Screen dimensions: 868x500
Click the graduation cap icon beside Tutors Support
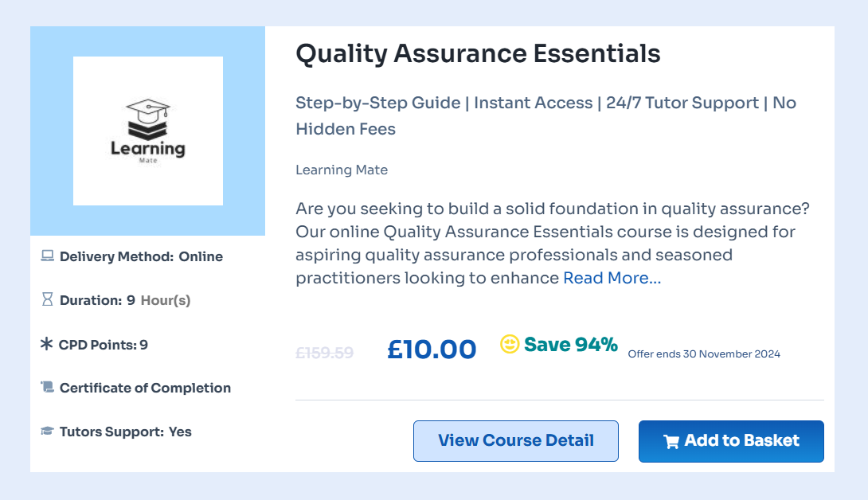click(47, 432)
